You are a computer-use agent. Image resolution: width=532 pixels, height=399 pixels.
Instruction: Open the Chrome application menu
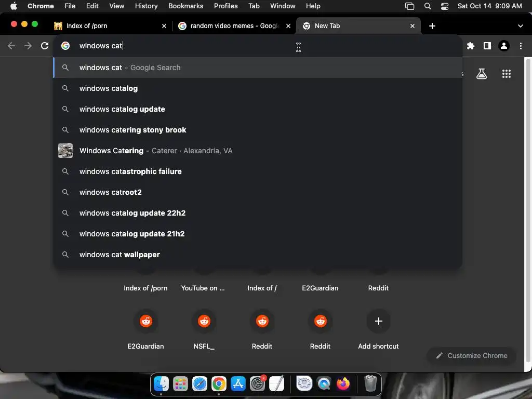point(41,6)
